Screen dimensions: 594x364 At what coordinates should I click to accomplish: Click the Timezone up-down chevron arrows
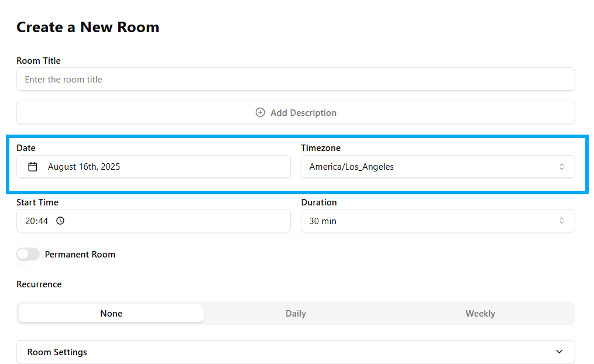click(x=561, y=167)
